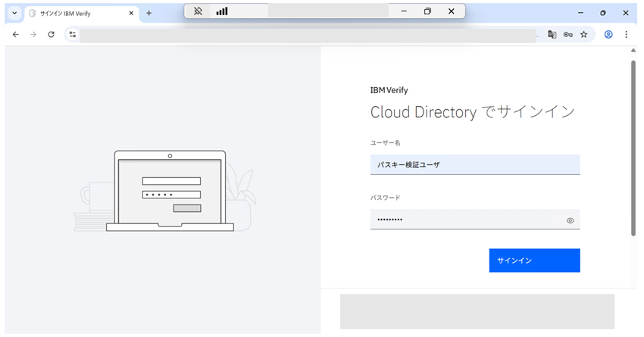Close the remote session bar
This screenshot has height=337, width=644.
pos(452,11)
